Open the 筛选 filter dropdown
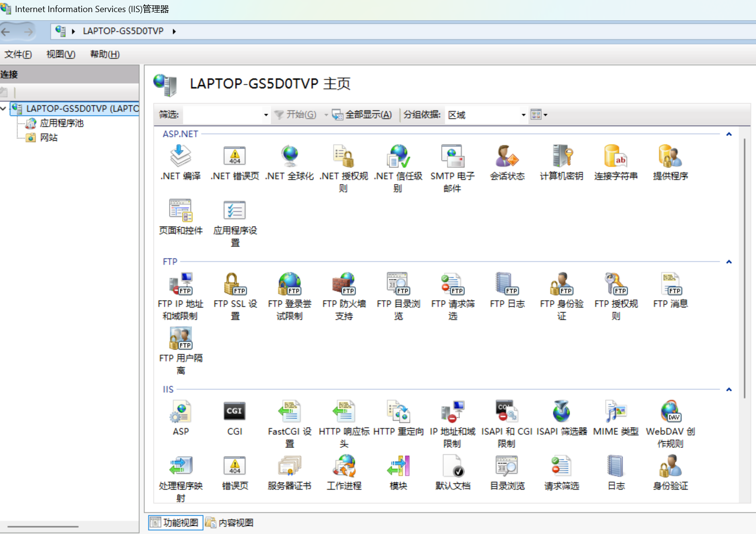 (x=266, y=115)
